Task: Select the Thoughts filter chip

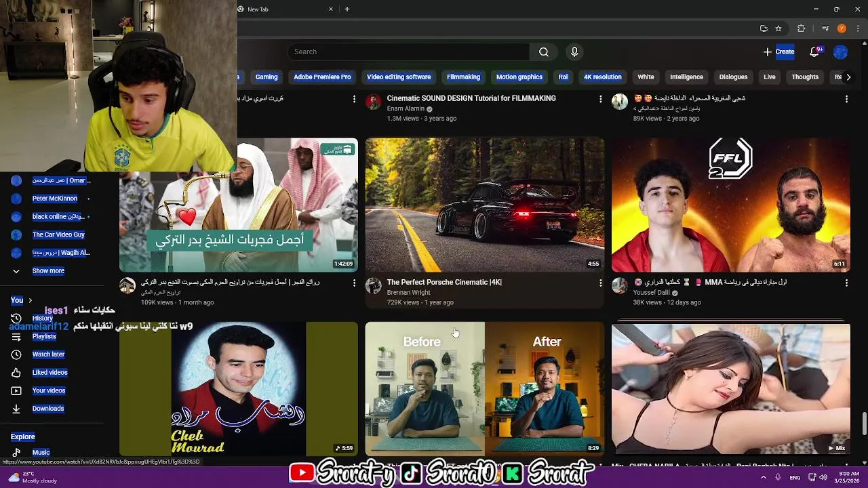Action: (x=805, y=77)
